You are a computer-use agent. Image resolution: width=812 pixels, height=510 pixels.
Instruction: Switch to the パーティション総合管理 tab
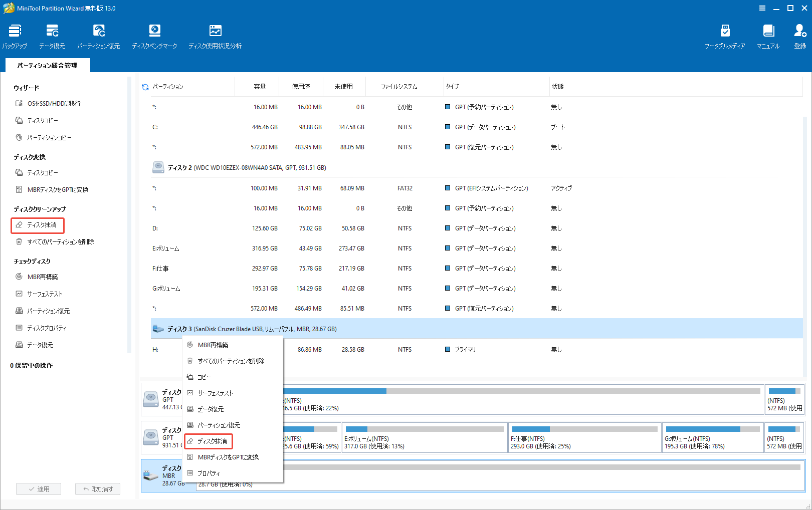coord(48,65)
